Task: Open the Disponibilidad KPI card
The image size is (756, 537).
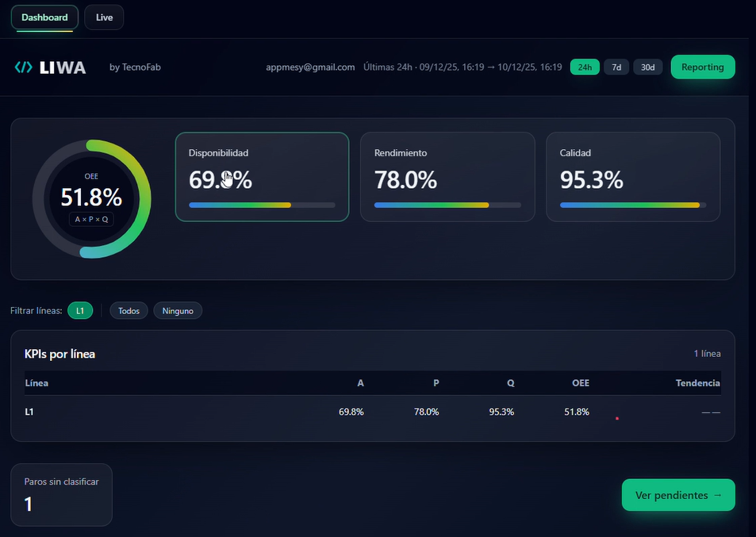Action: pyautogui.click(x=262, y=177)
